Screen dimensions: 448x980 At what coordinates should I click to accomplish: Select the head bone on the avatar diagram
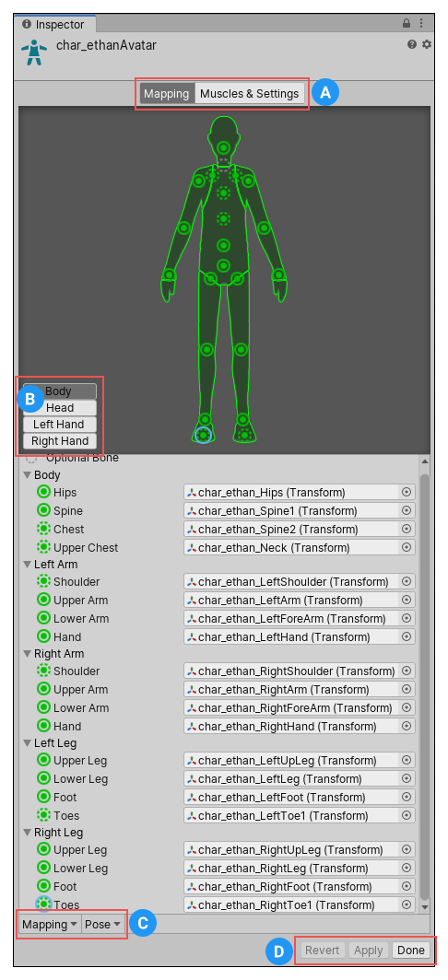pos(224,147)
